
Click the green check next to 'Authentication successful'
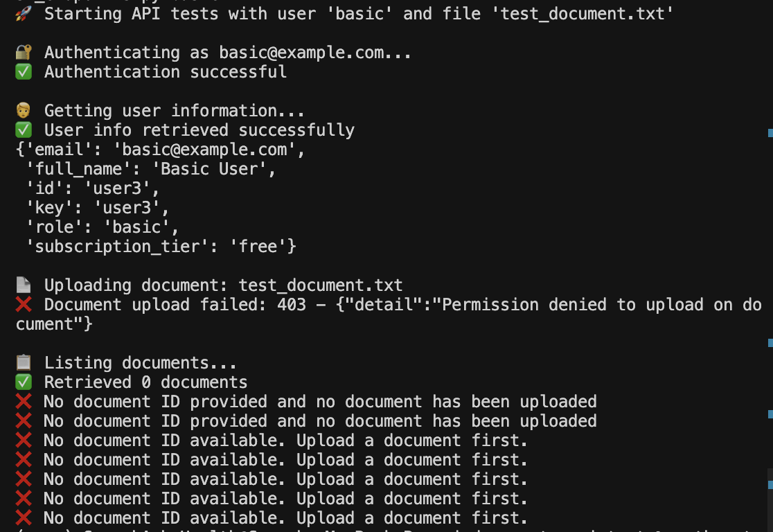pos(23,72)
